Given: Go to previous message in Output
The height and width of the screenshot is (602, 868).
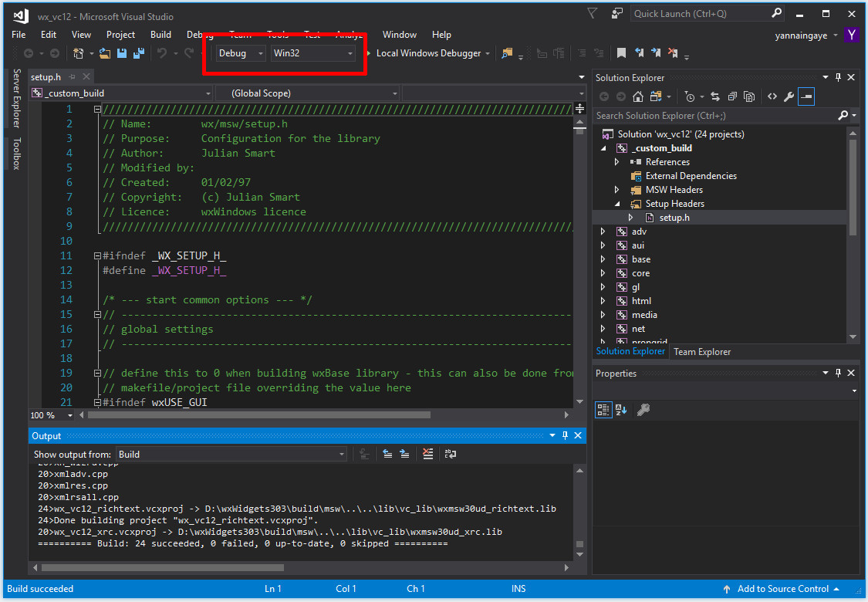Looking at the screenshot, I should 387,454.
